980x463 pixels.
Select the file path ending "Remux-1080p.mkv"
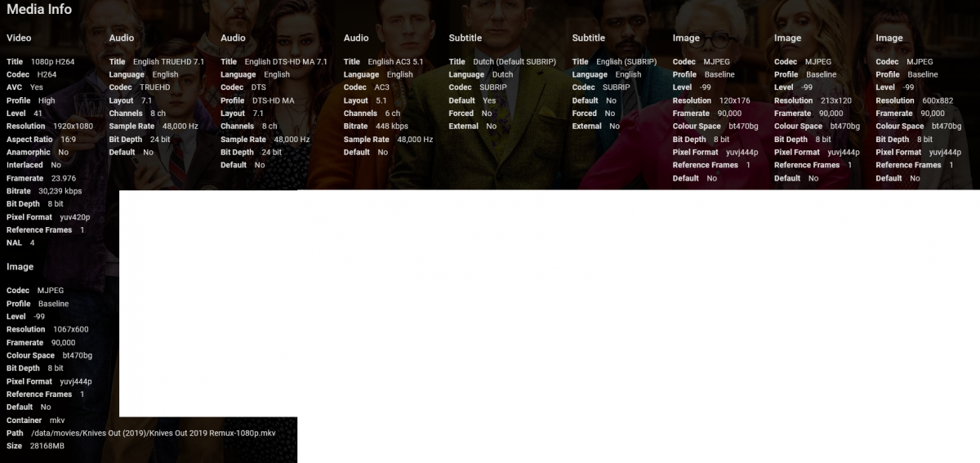[241, 433]
